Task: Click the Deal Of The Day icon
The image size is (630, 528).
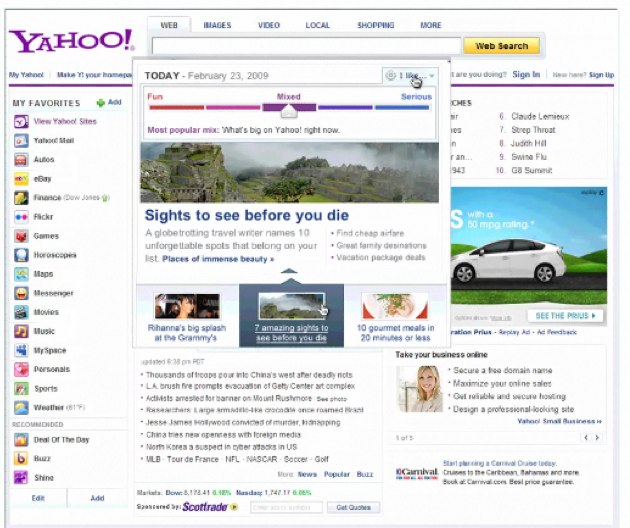Action: (x=21, y=440)
